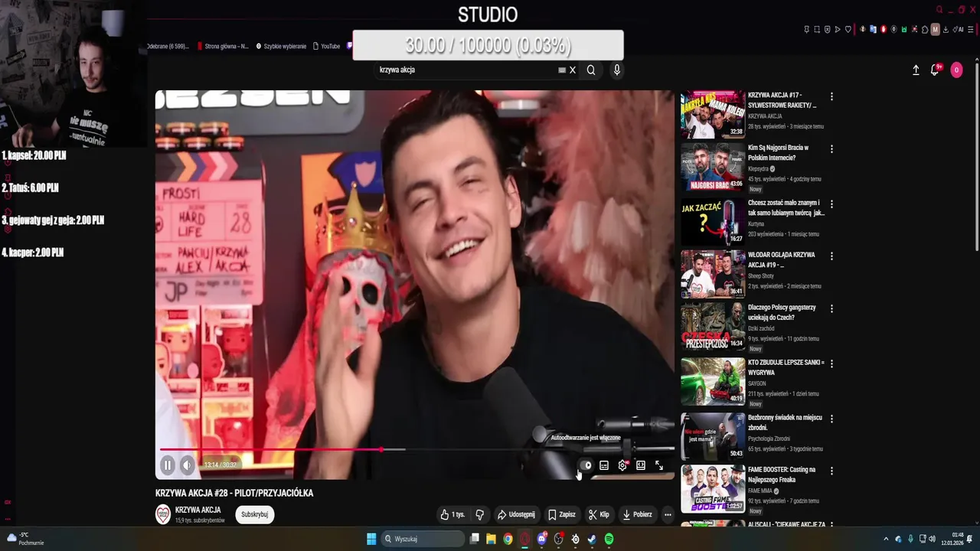Expand the system tray hidden icons chevron
This screenshot has width=980, height=551.
pyautogui.click(x=886, y=539)
